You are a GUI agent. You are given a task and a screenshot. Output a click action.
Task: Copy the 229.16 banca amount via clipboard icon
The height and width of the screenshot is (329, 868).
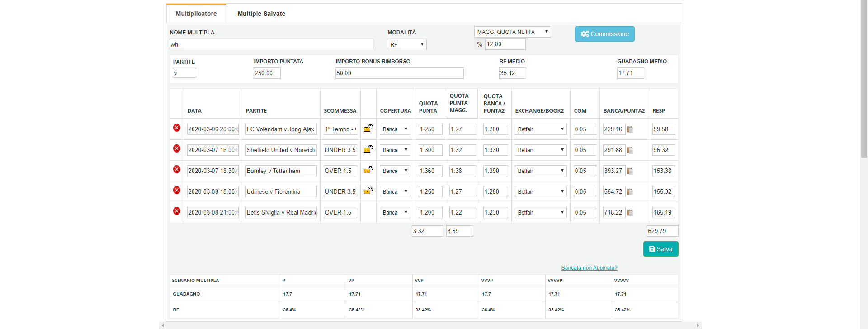coord(630,129)
